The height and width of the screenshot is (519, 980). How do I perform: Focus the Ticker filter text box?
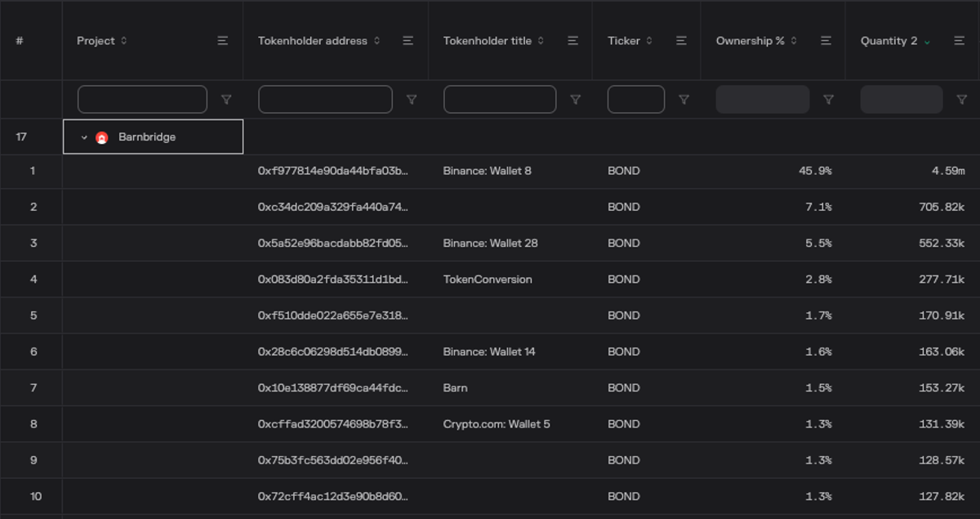point(636,100)
